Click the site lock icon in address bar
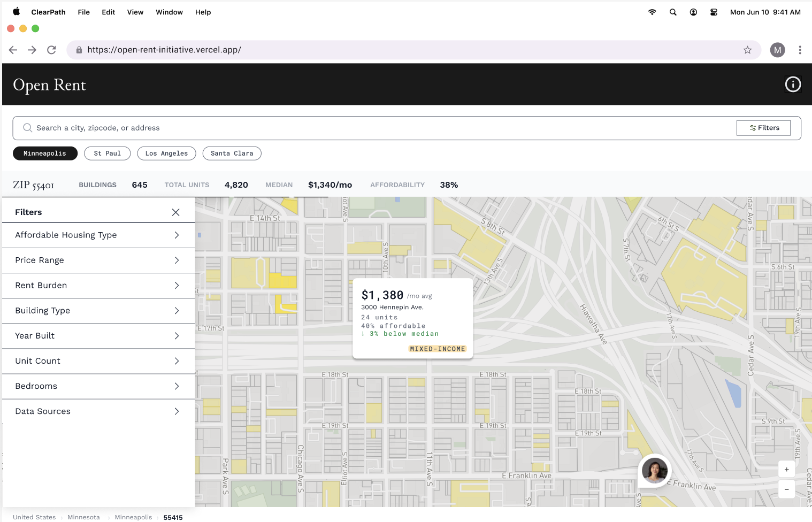 pos(79,50)
